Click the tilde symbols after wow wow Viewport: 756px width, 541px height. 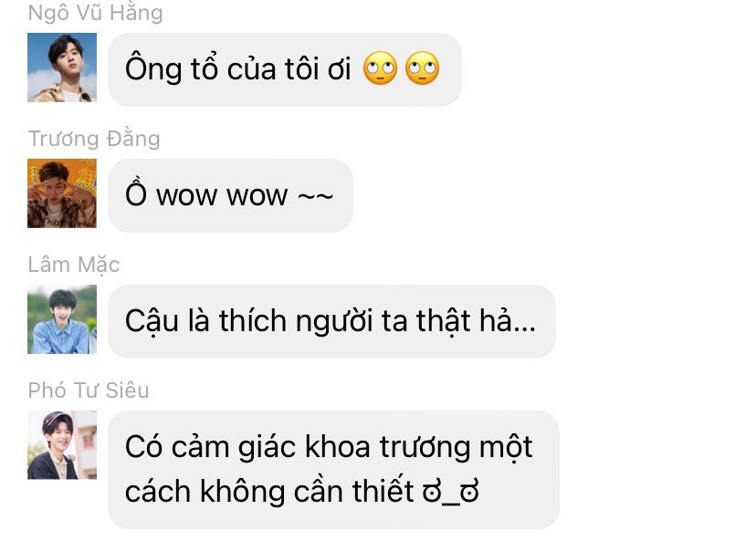point(315,196)
